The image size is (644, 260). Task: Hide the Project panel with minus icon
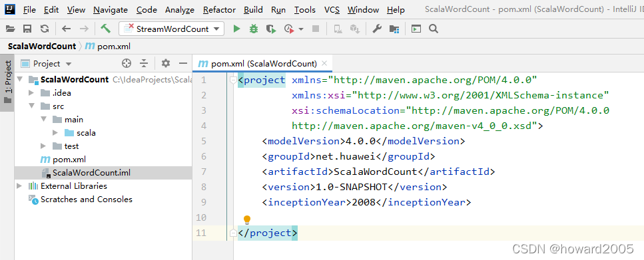tap(183, 63)
